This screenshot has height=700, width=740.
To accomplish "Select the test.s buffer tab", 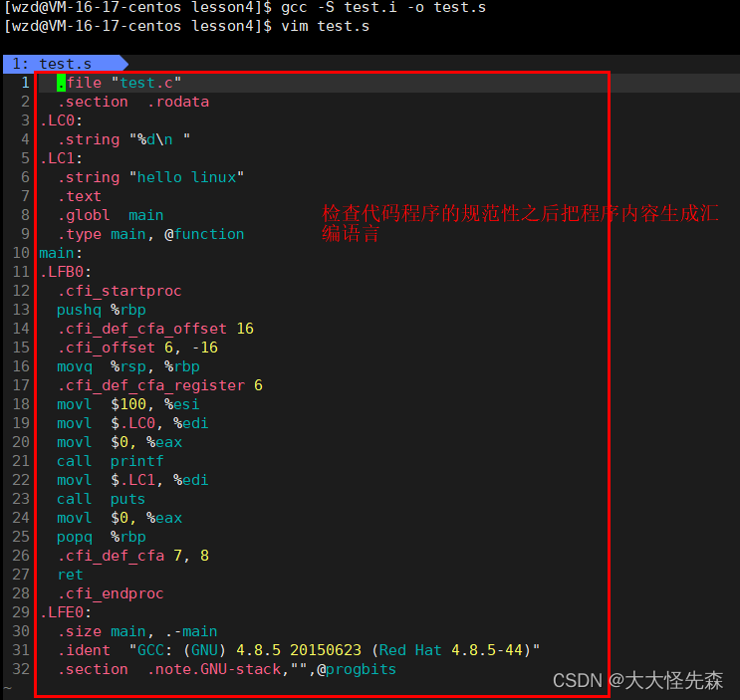I will pyautogui.click(x=65, y=64).
